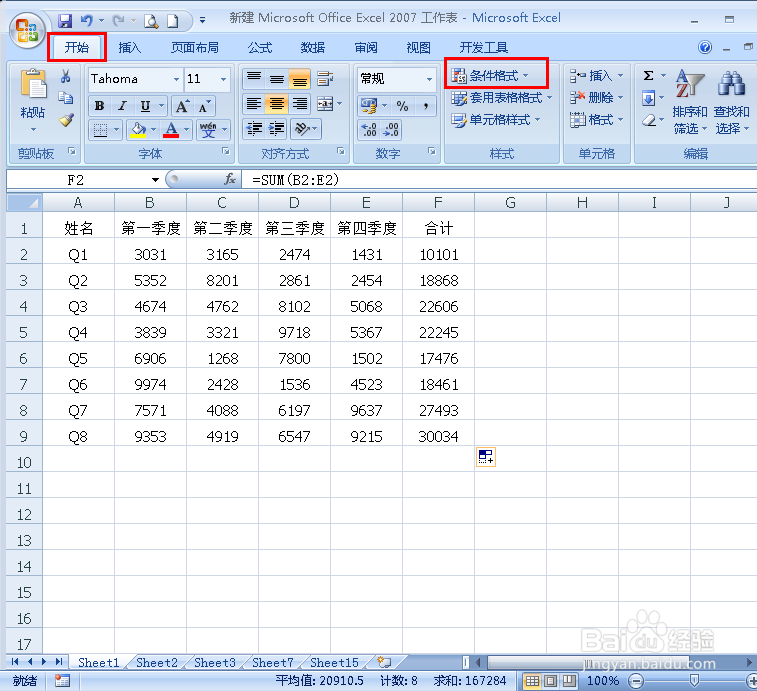Open Find and Select binoculars
Viewport: 757px width, 691px height.
coord(731,102)
